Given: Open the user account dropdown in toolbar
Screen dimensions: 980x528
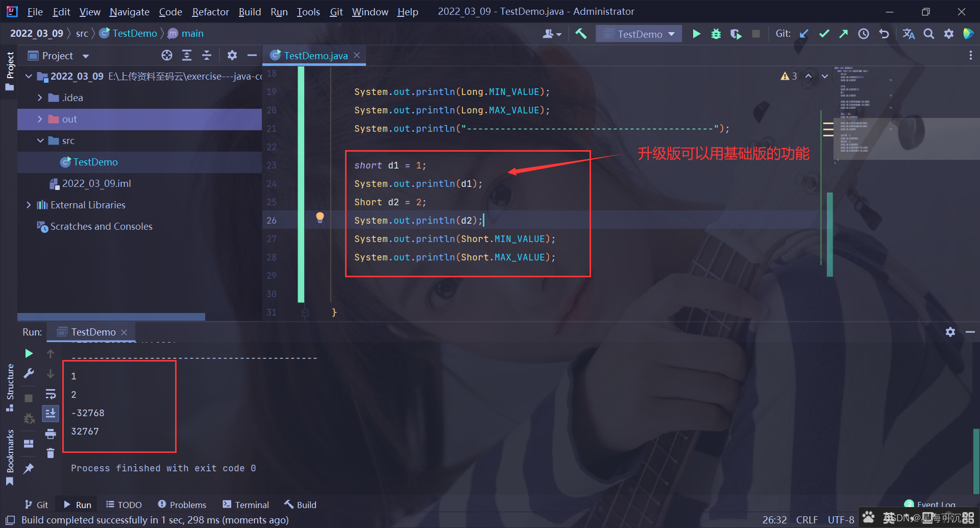Looking at the screenshot, I should pyautogui.click(x=552, y=34).
